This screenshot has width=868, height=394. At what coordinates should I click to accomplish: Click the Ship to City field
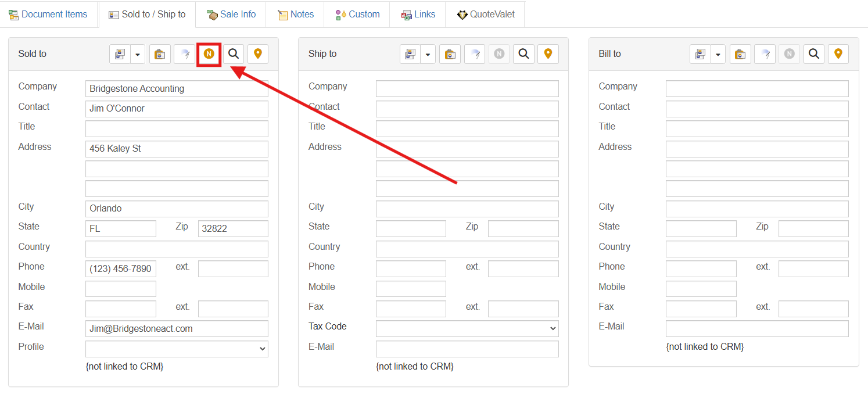coord(467,209)
